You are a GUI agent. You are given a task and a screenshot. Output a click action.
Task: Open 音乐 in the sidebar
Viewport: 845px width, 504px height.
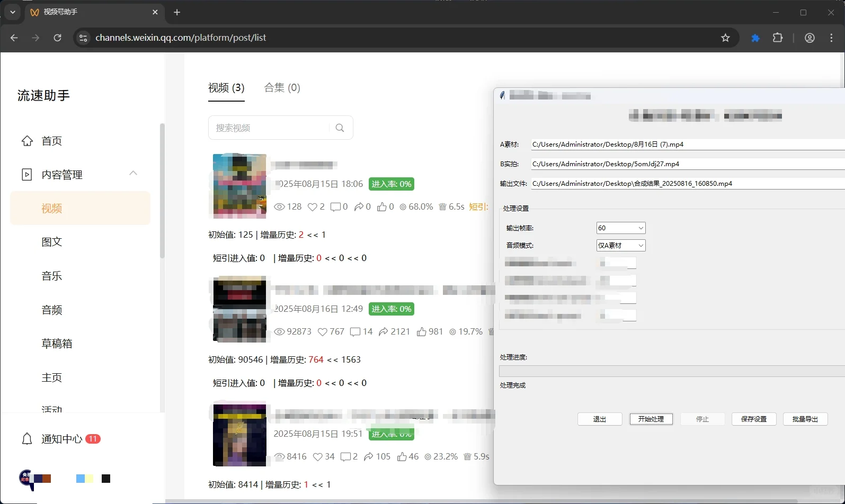[x=52, y=276]
